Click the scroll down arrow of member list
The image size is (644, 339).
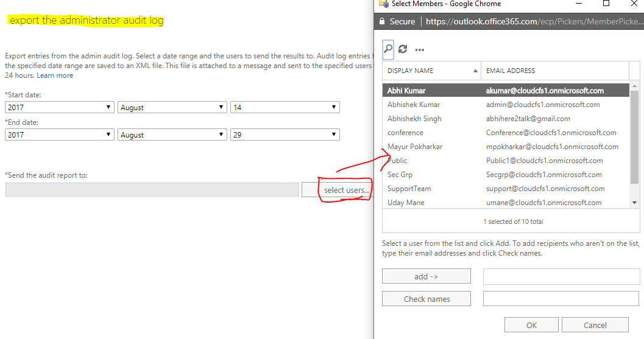coord(634,203)
